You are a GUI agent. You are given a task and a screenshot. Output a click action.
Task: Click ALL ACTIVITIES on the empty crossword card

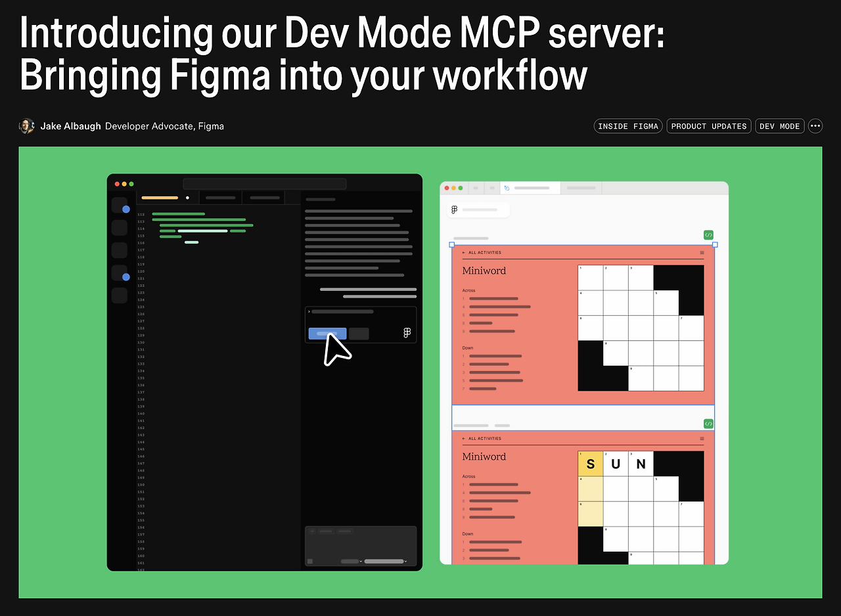[484, 252]
